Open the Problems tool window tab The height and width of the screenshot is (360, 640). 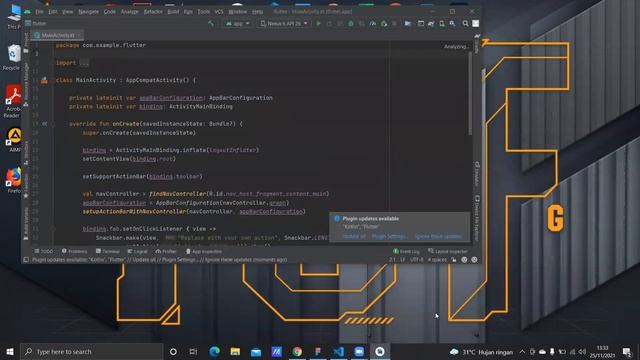point(74,251)
